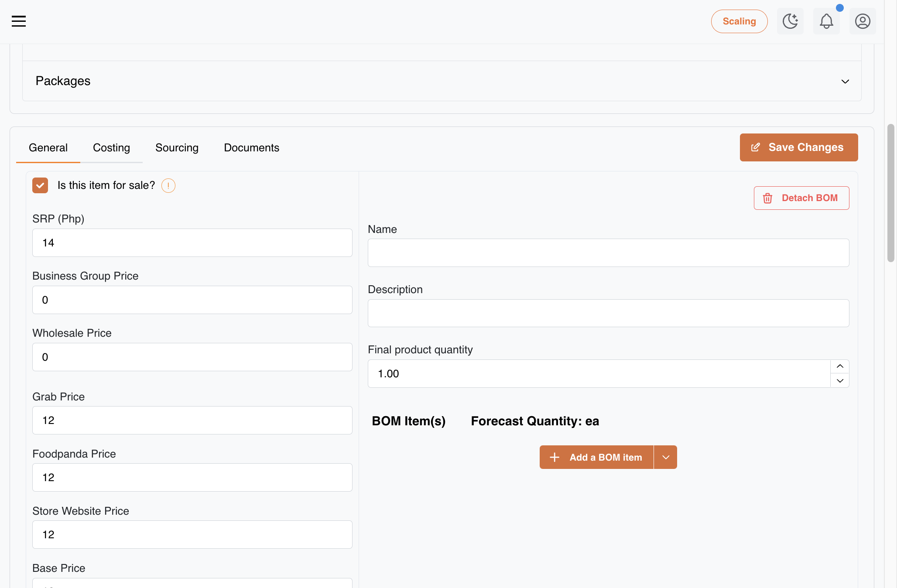
Task: Click the page vertical scrollbar thumb
Action: coord(890,193)
